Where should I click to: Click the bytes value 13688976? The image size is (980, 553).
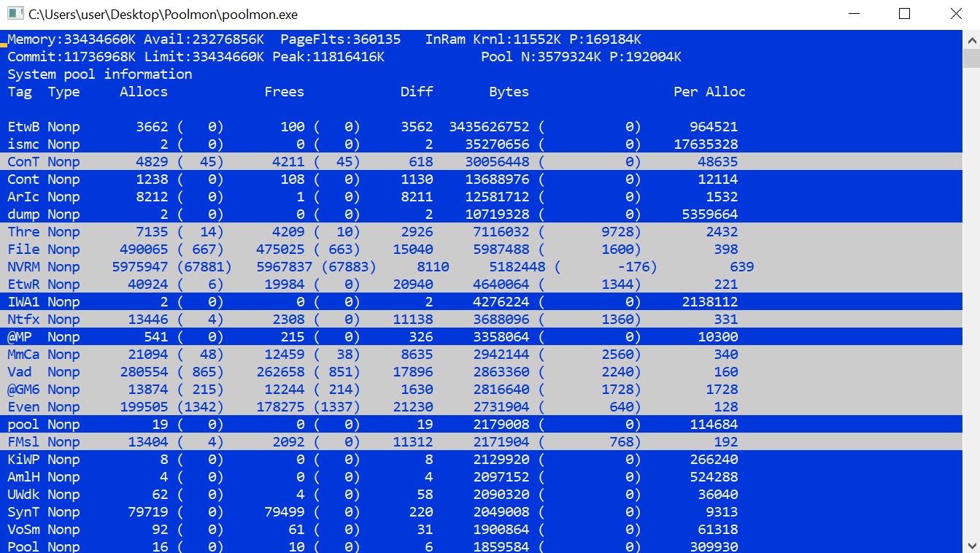[497, 179]
